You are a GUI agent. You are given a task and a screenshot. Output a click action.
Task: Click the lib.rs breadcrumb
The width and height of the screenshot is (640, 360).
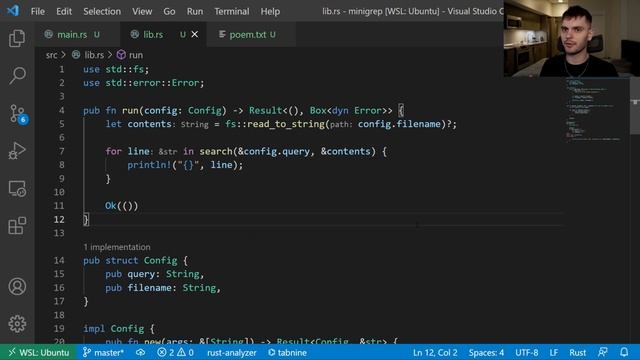pyautogui.click(x=94, y=55)
